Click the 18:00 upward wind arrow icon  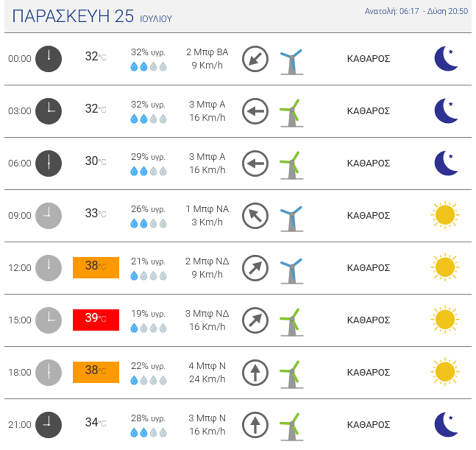click(255, 373)
